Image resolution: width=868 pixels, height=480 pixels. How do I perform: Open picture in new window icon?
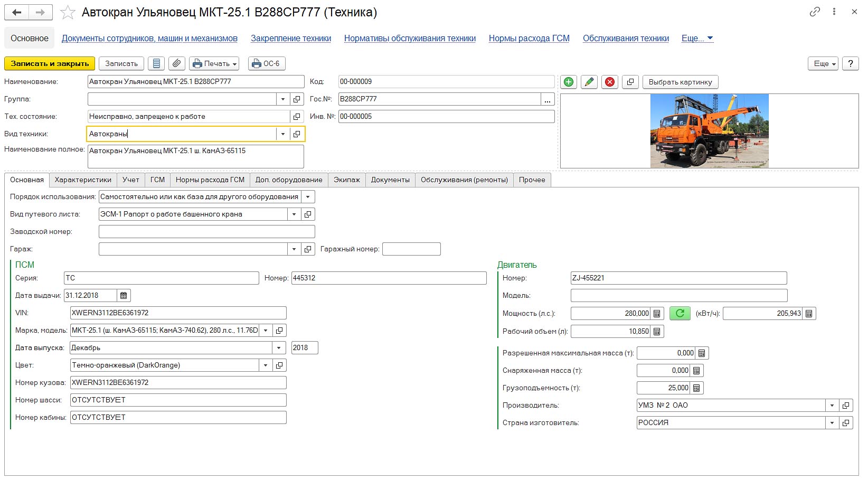630,82
